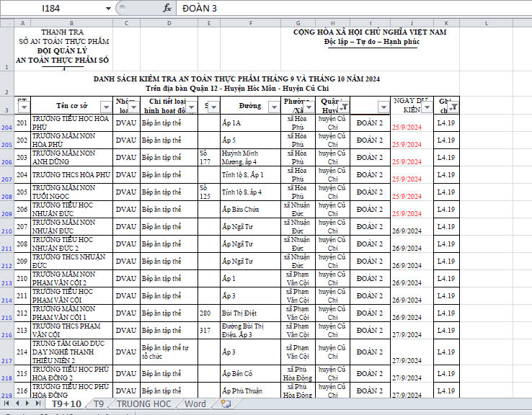Open the Word sheet tab
532x415 pixels.
[x=195, y=404]
